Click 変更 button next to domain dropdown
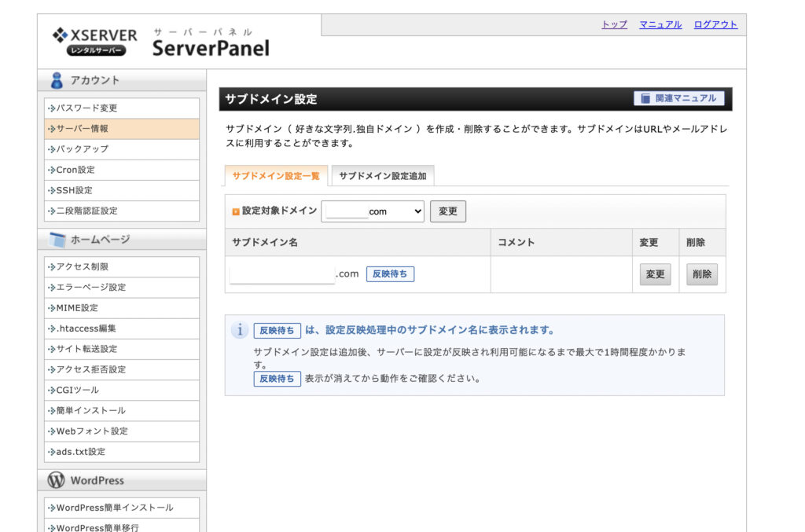 click(447, 211)
